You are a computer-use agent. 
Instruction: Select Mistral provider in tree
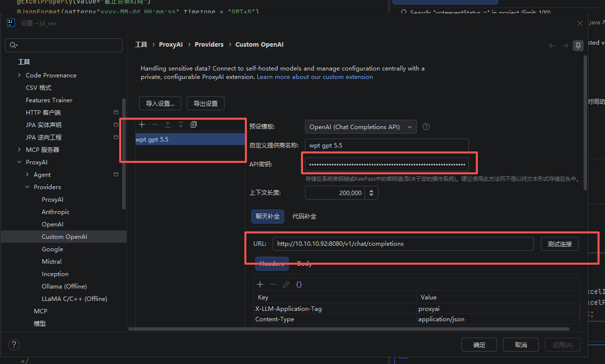[x=52, y=261]
